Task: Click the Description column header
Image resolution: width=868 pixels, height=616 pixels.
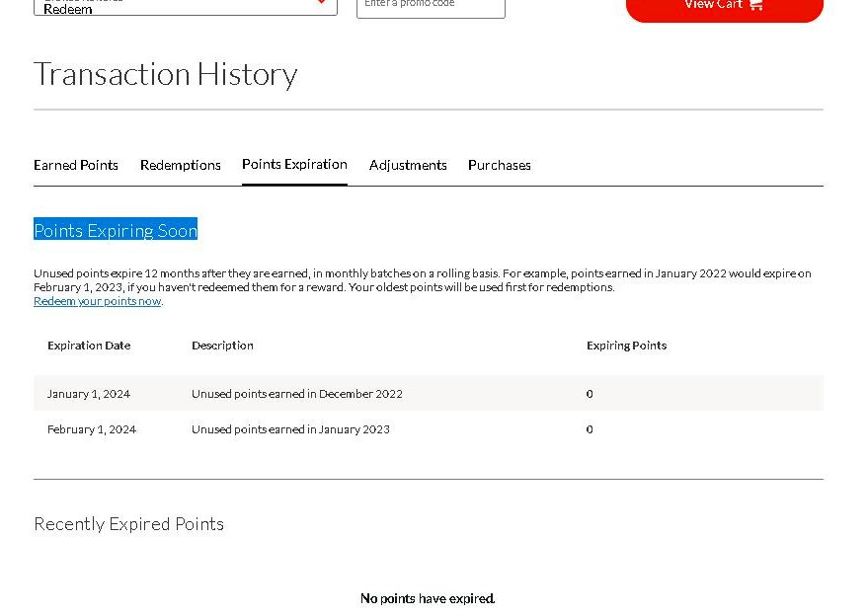Action: [222, 346]
